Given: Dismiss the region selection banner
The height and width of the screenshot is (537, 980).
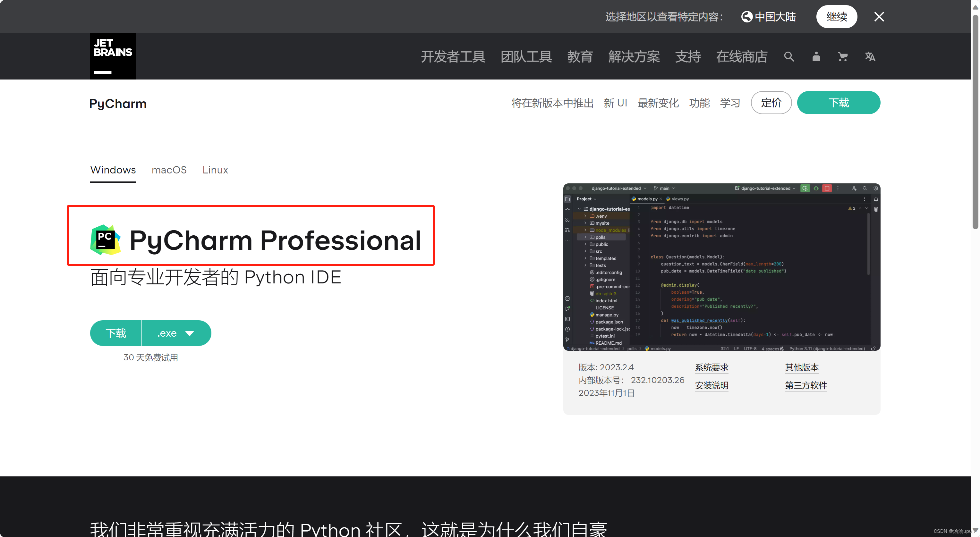Looking at the screenshot, I should point(879,16).
